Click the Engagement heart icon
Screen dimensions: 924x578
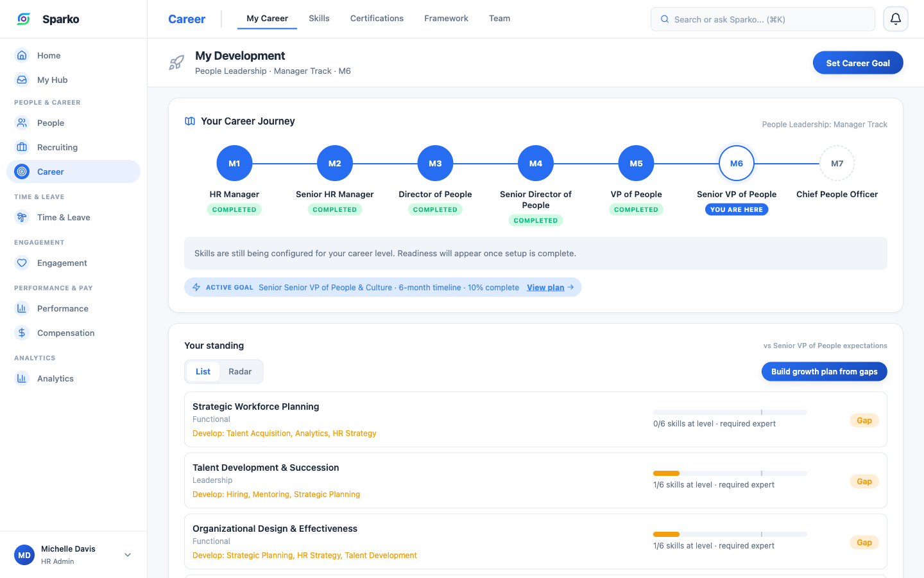click(x=22, y=263)
